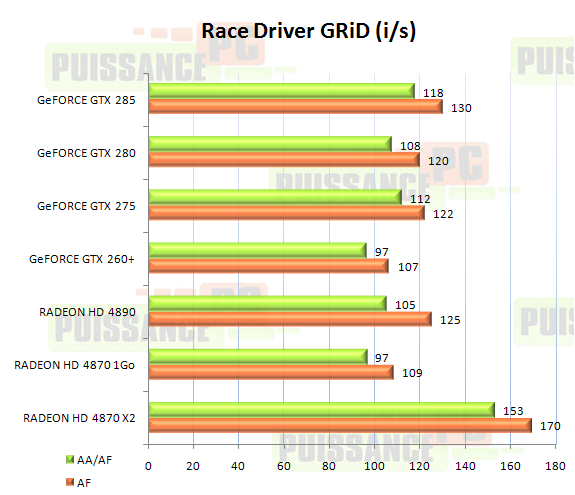Viewport: 575px width, 495px height.
Task: Click the data label 153
Action: point(513,411)
